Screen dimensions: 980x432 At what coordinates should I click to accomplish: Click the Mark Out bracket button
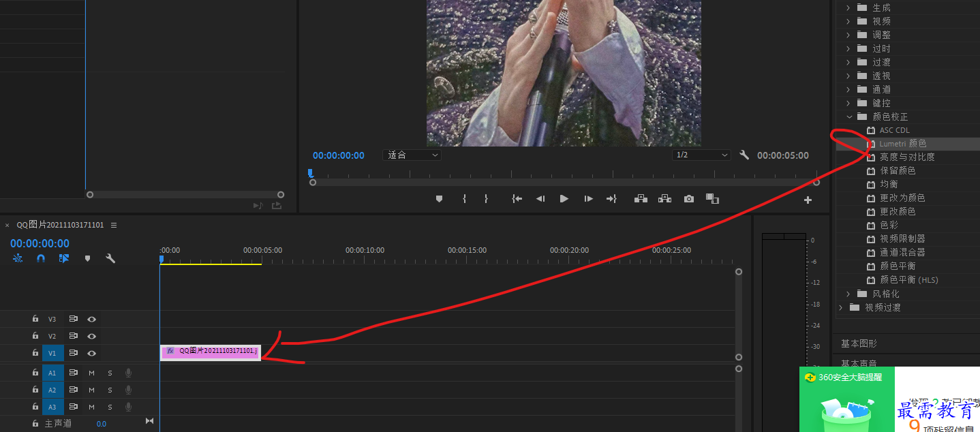[486, 199]
